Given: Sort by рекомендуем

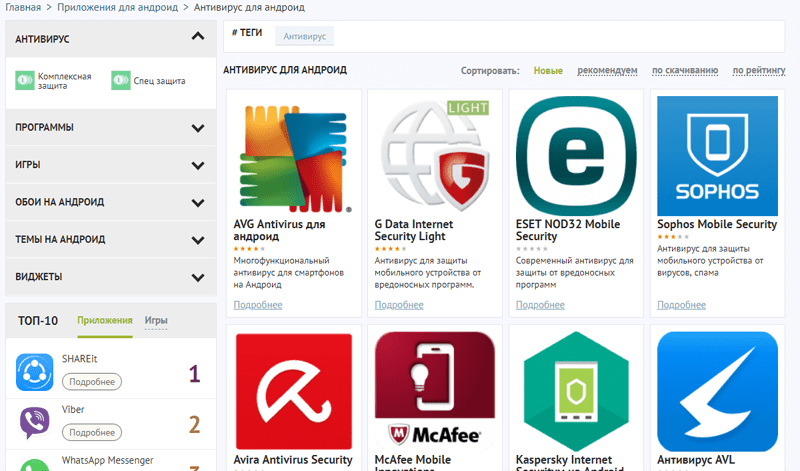Looking at the screenshot, I should point(607,70).
